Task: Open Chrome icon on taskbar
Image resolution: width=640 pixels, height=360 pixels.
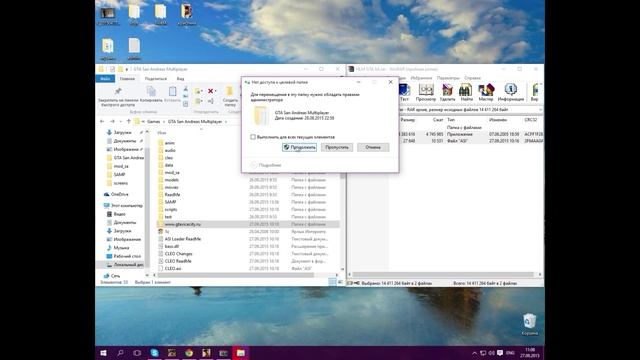Action: tap(189, 353)
